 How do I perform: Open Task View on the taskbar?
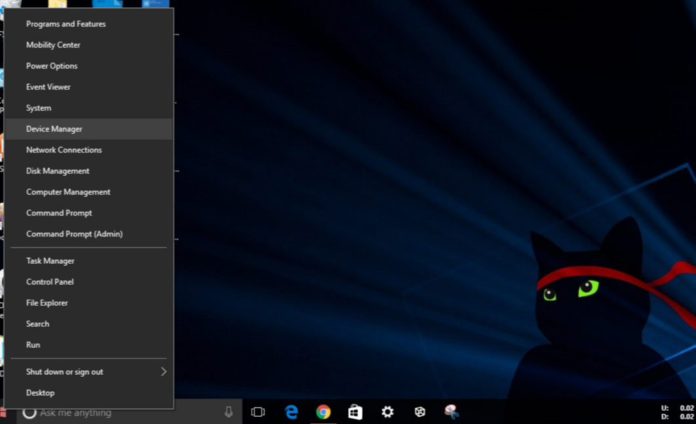coord(258,412)
